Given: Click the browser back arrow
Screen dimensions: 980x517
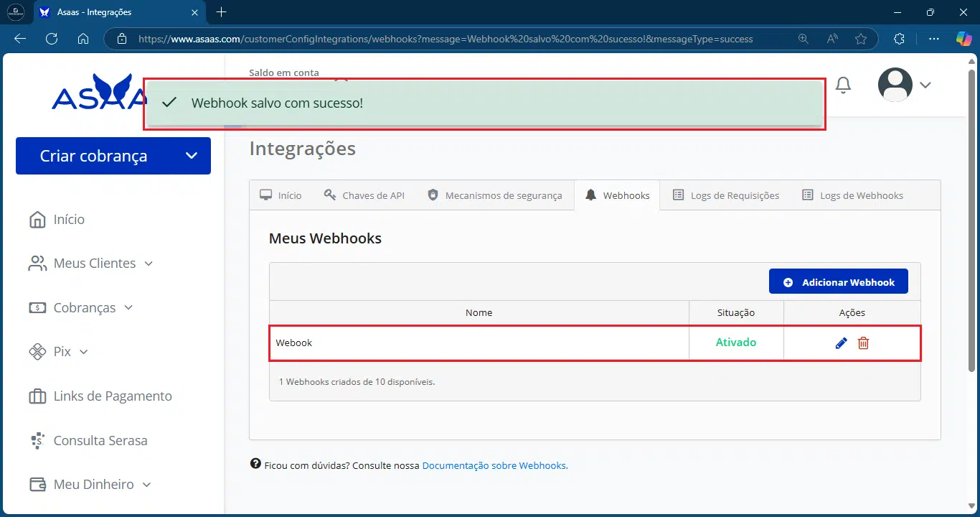Looking at the screenshot, I should pos(20,39).
